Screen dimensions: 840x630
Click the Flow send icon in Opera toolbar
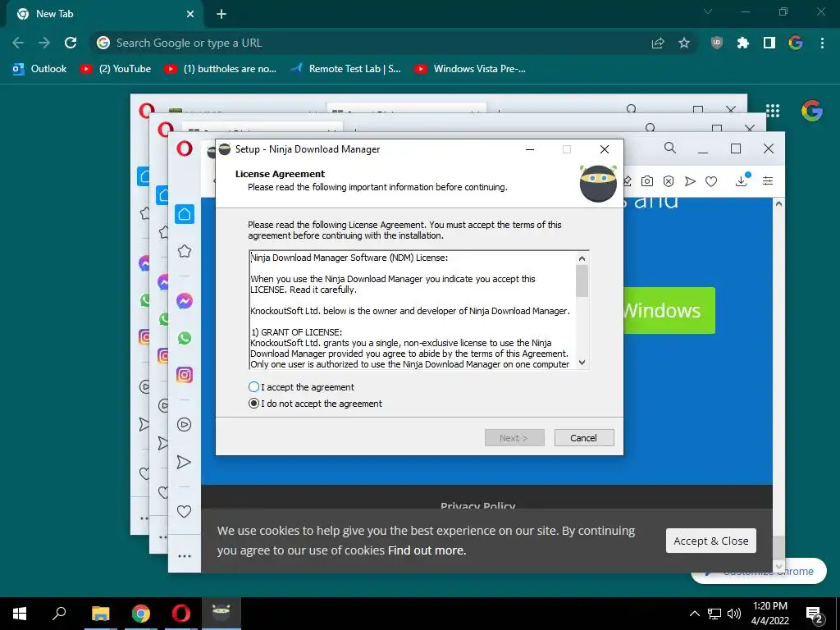coord(690,181)
